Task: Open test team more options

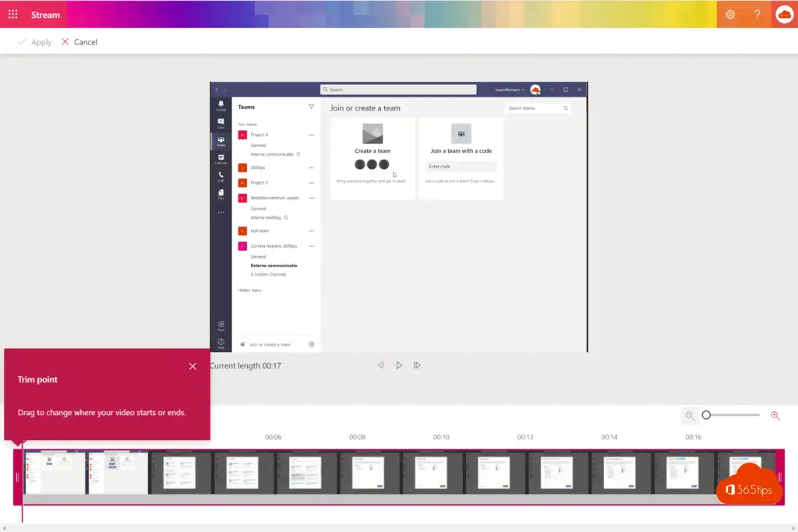Action: pyautogui.click(x=312, y=231)
